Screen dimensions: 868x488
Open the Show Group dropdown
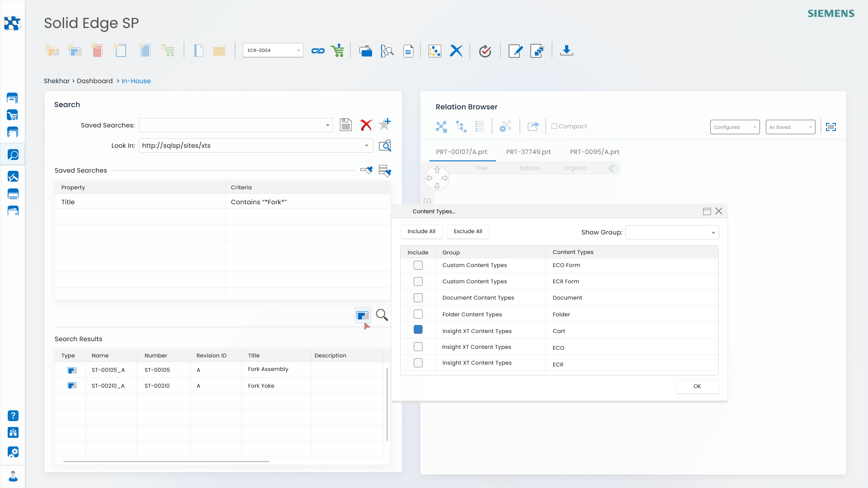tap(672, 232)
